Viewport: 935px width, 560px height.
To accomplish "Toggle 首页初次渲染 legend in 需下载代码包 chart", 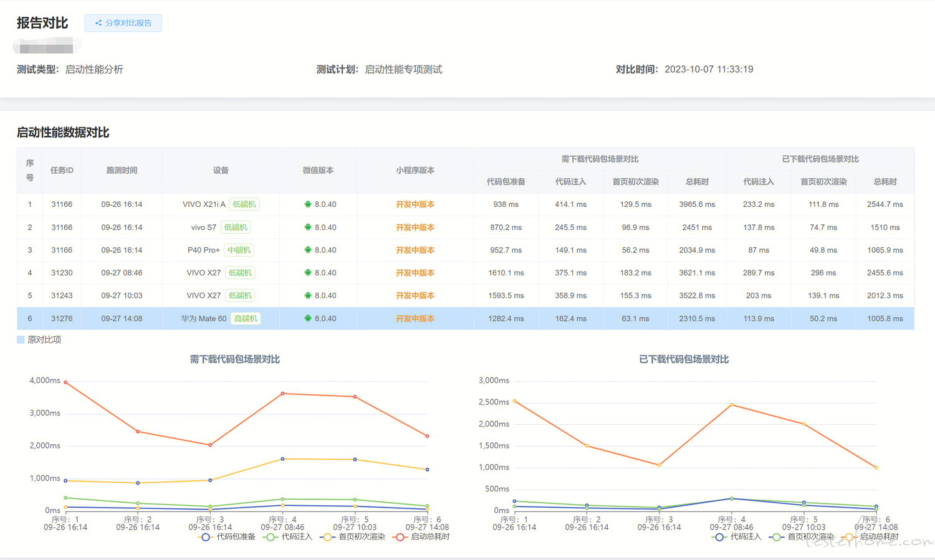I will pyautogui.click(x=353, y=536).
